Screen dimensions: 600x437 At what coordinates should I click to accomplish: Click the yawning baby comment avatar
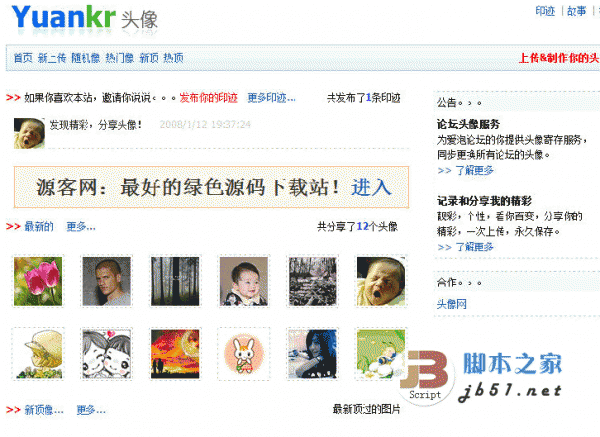(29, 133)
